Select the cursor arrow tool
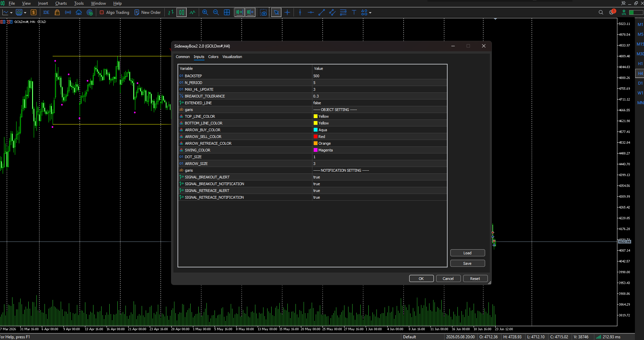 276,12
